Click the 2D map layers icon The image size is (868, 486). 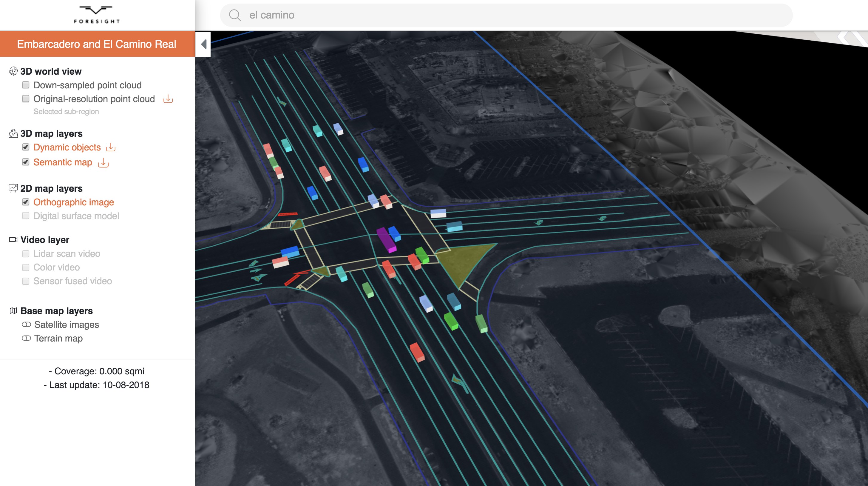click(13, 188)
